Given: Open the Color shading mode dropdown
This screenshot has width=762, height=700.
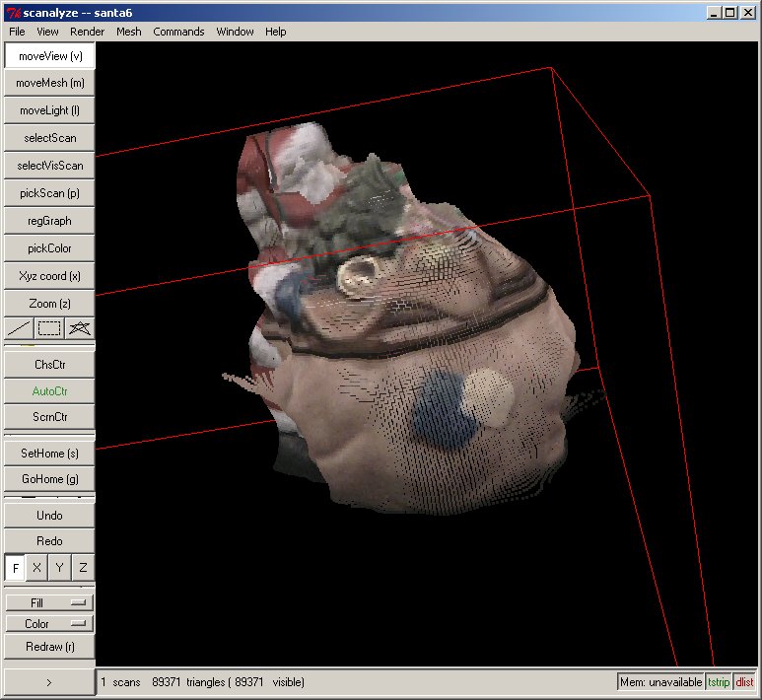Looking at the screenshot, I should click(49, 624).
